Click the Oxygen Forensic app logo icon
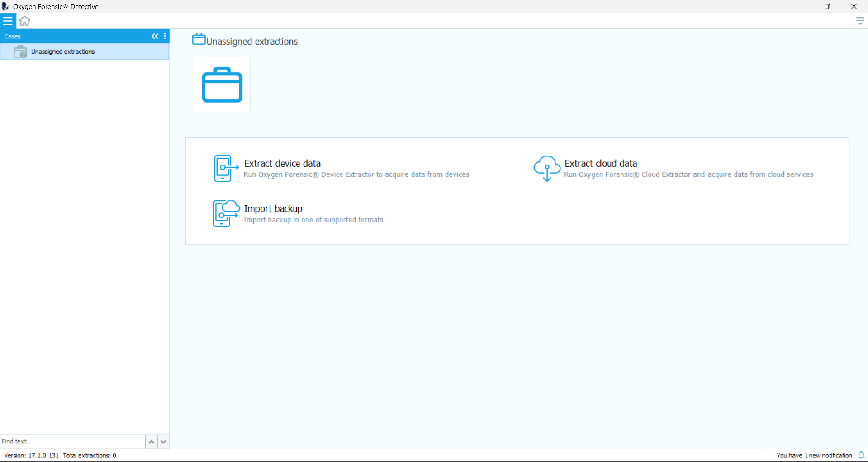 tap(5, 6)
